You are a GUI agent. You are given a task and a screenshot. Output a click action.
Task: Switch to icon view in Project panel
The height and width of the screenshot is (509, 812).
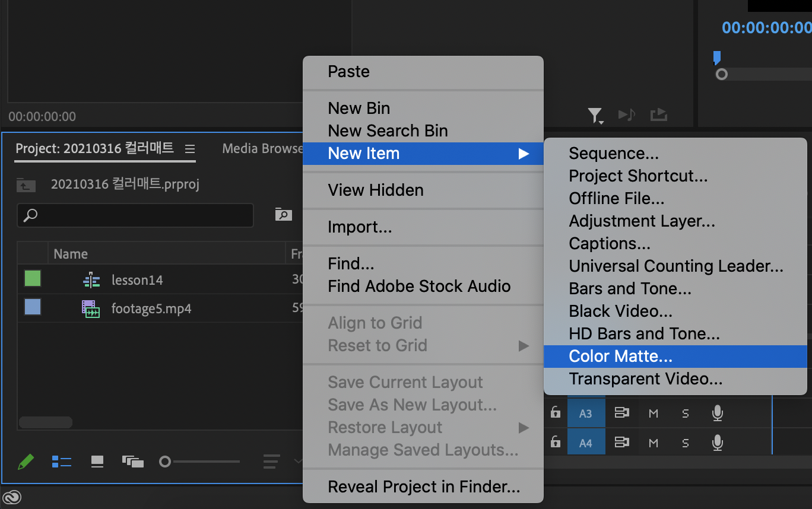point(97,462)
